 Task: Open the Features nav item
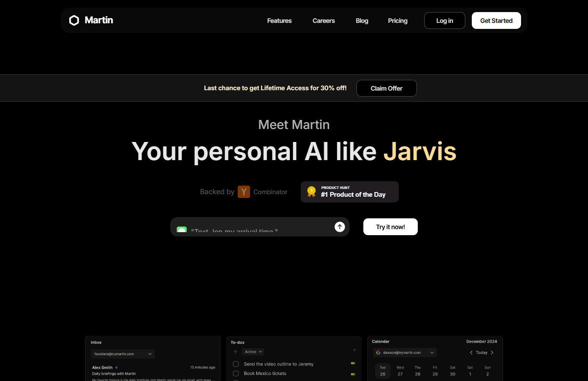[280, 21]
